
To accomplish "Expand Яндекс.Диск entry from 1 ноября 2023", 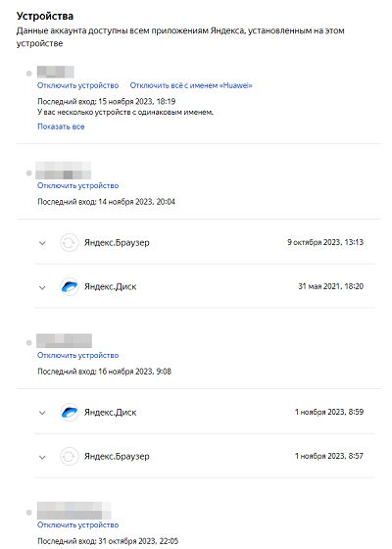I will point(42,413).
